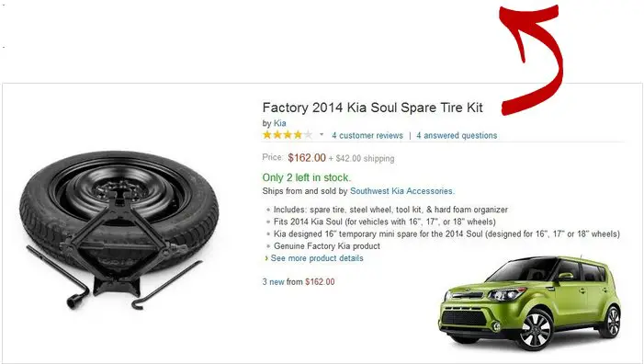Click the $162.00 price after '3 new from'

[320, 282]
